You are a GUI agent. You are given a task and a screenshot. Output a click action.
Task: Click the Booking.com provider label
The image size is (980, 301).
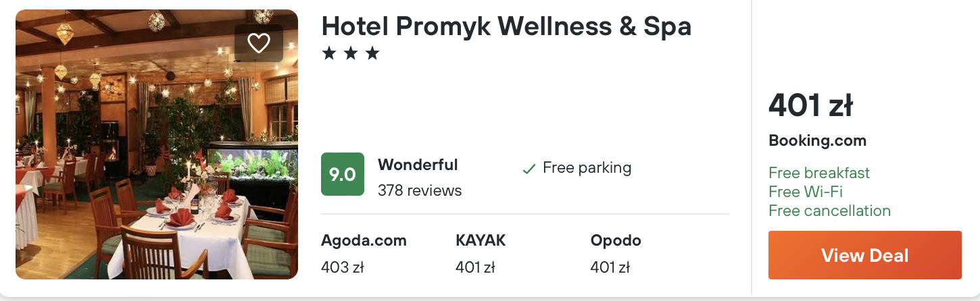click(817, 141)
